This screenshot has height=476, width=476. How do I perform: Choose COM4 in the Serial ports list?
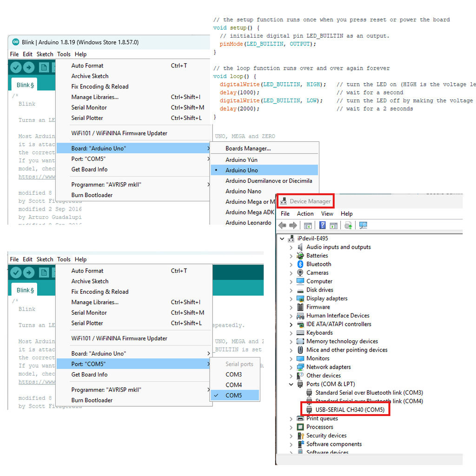point(235,385)
